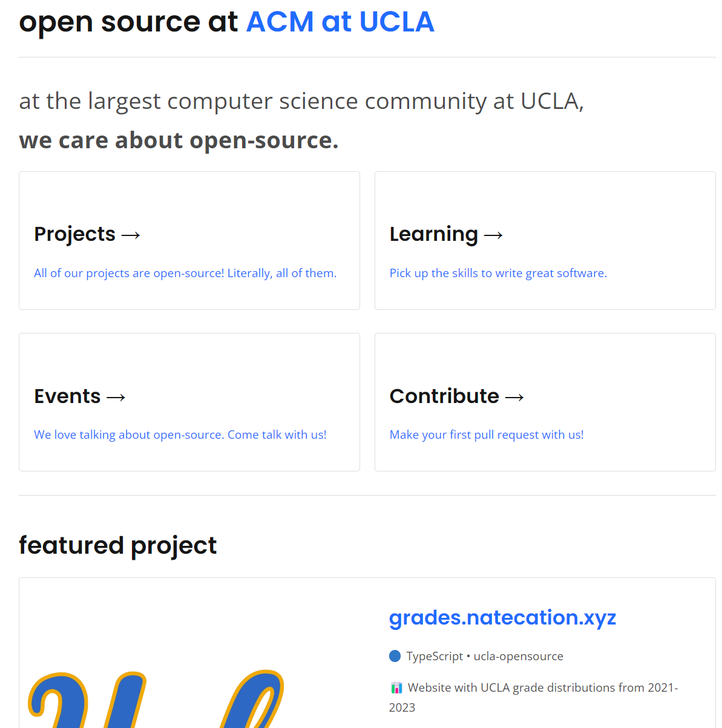The image size is (722, 728).
Task: Open the grades.natecation.xyz link
Action: [502, 618]
